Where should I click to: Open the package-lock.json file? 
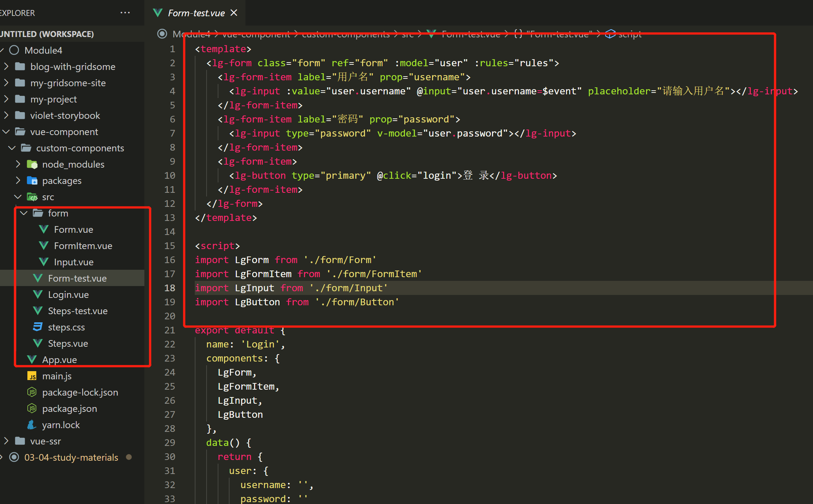tap(80, 392)
